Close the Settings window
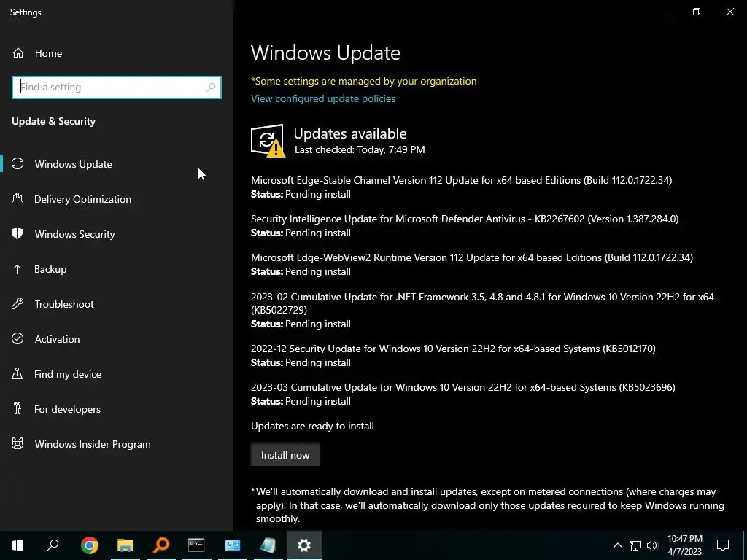The image size is (747, 560). 729,12
